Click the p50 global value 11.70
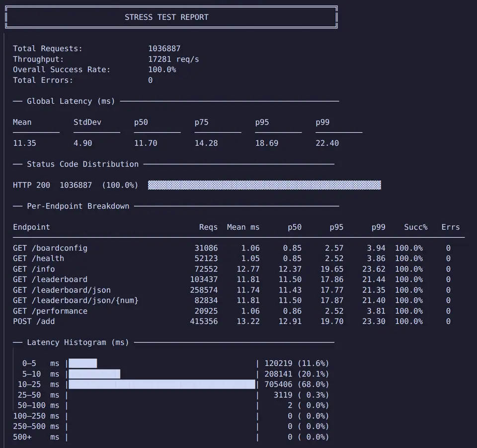Screen dimensions: 477x448 point(146,143)
